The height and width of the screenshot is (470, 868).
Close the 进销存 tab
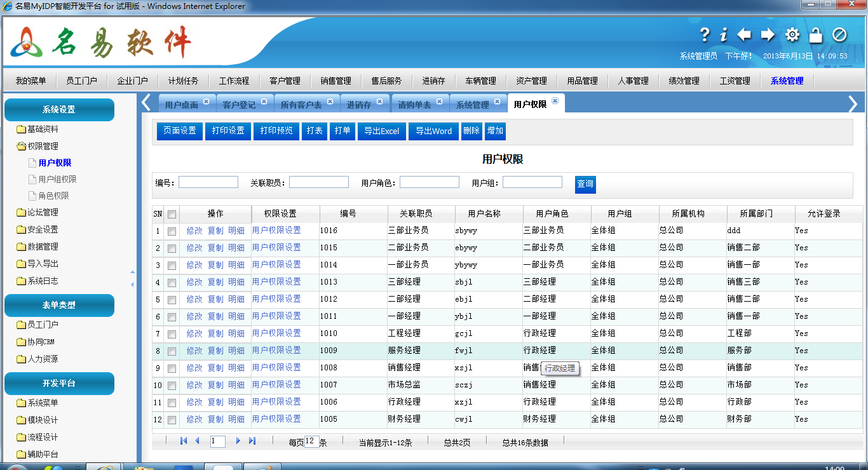tap(379, 100)
